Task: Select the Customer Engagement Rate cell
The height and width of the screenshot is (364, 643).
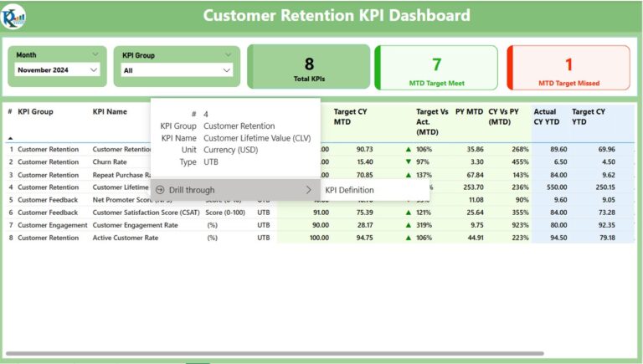Action: click(135, 225)
